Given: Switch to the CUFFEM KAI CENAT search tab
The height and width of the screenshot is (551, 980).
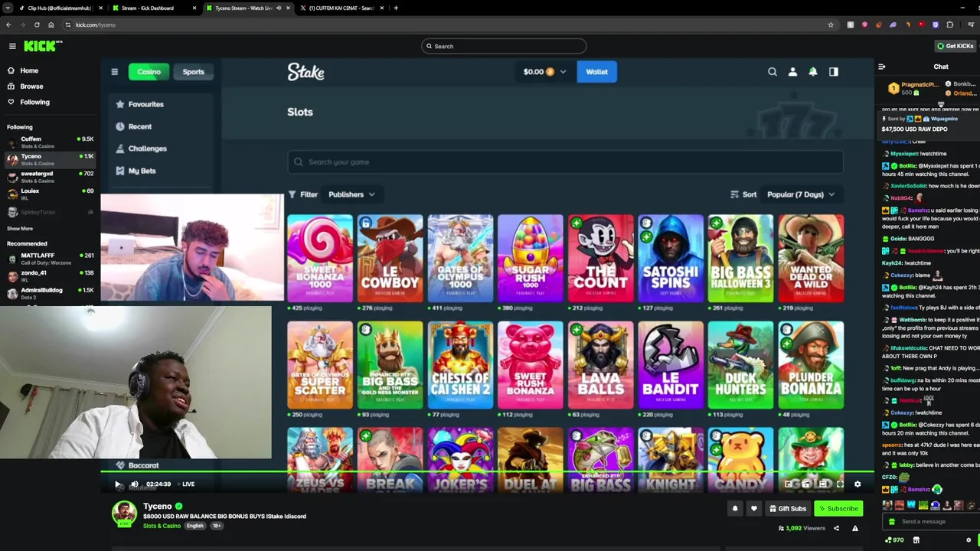Looking at the screenshot, I should (341, 8).
